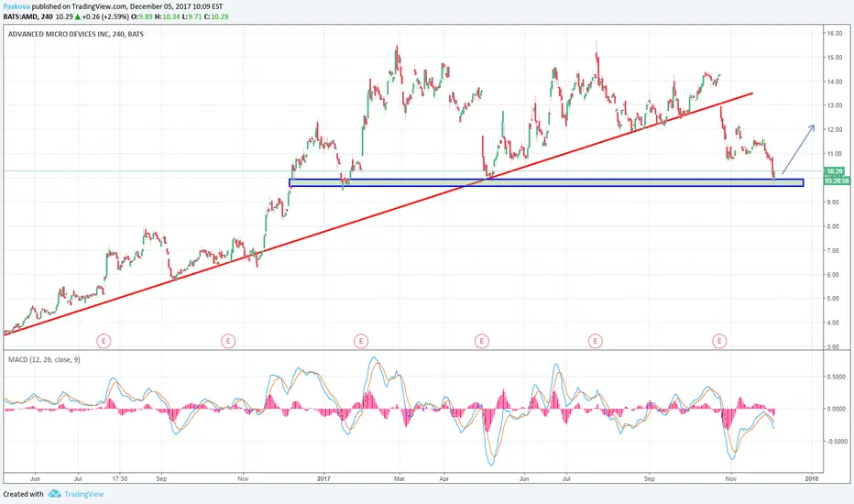Click the 0.0000 MACD axis label
854x504 pixels.
[x=837, y=409]
